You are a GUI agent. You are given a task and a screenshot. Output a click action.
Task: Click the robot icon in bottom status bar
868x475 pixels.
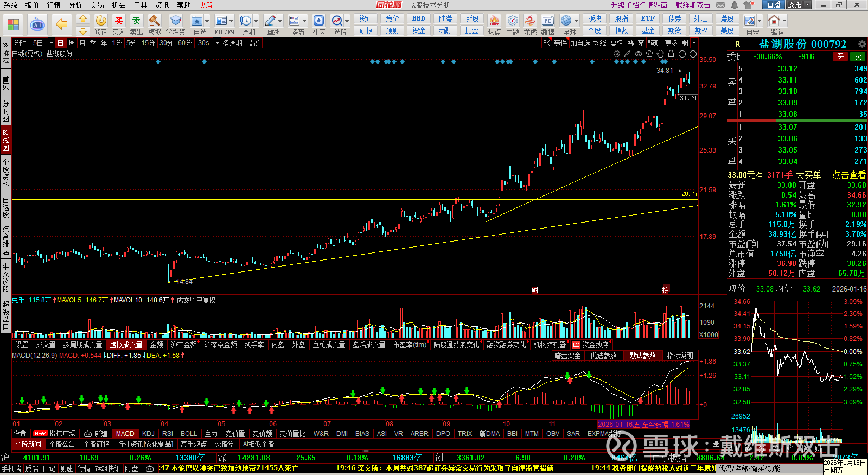point(150,468)
